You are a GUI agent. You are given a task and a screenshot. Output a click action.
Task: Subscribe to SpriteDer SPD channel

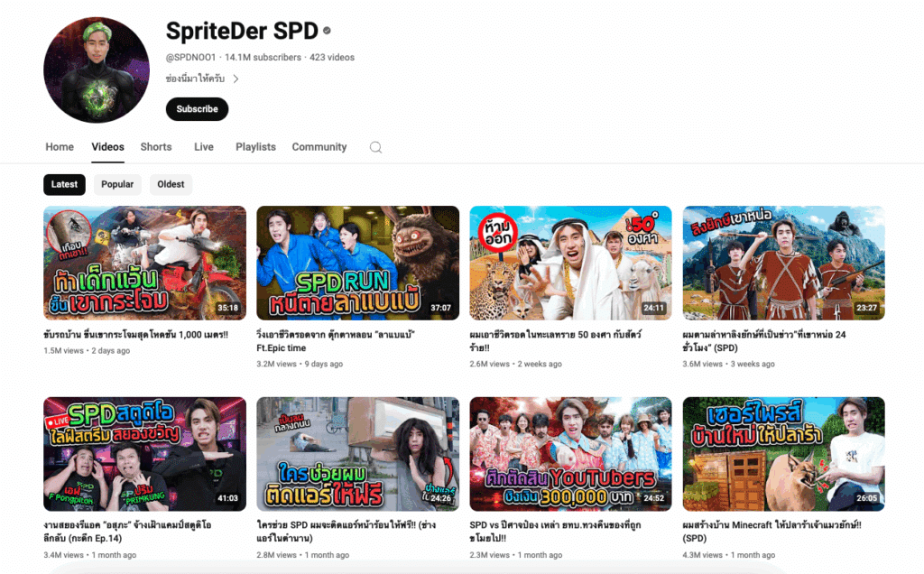point(197,109)
